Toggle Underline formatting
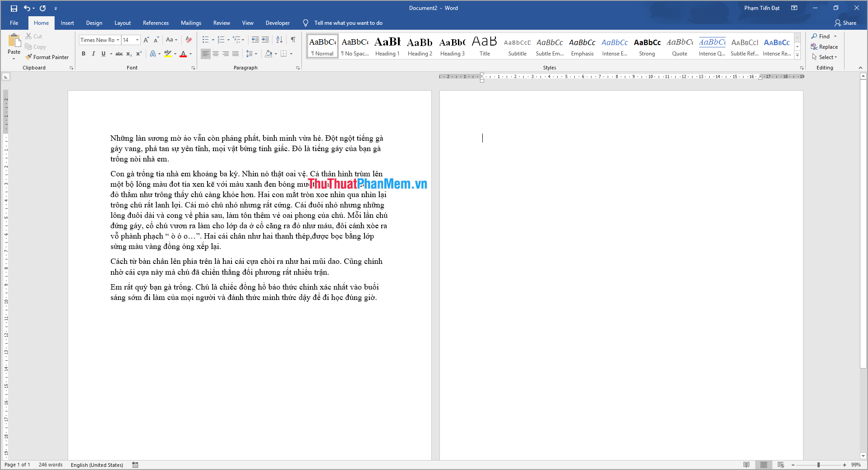This screenshot has width=868, height=470. coord(103,54)
